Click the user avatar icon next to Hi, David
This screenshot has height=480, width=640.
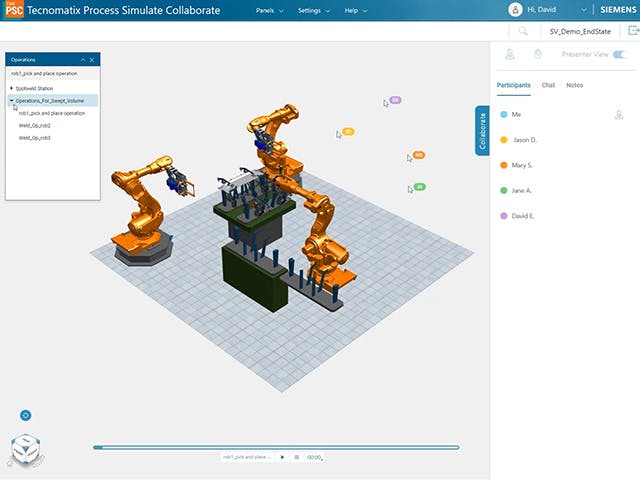pos(515,10)
